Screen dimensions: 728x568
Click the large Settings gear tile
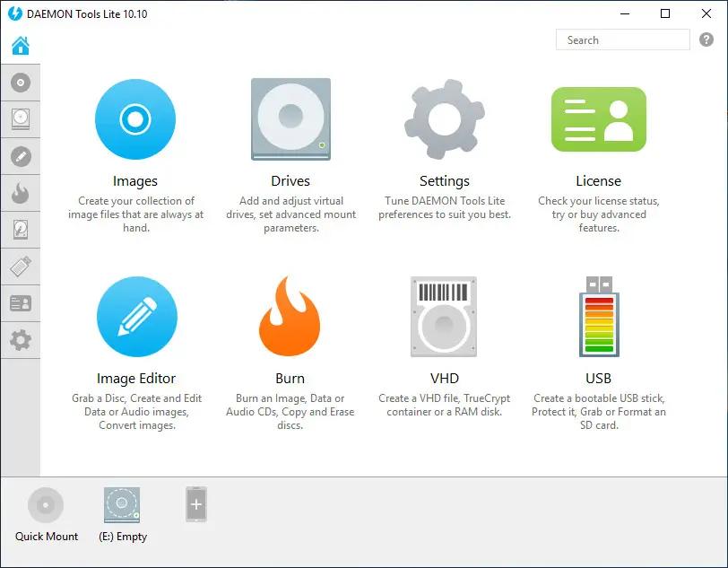[x=444, y=119]
